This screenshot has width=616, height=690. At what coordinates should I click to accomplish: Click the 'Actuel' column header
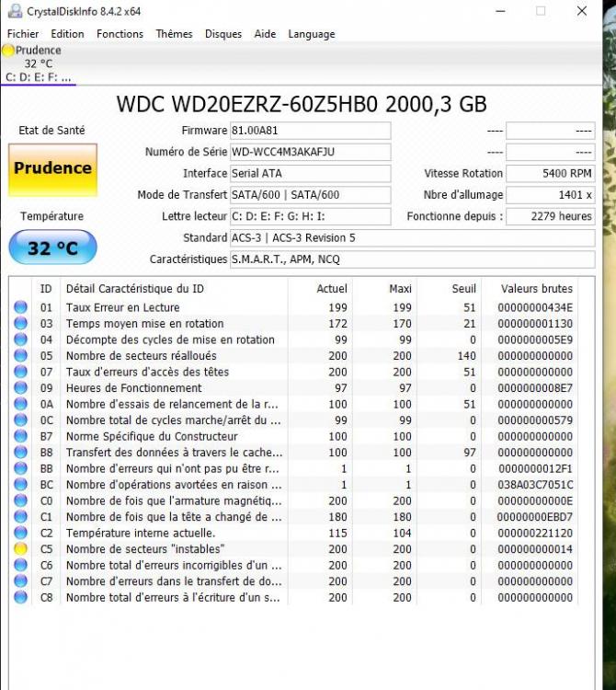pos(332,289)
